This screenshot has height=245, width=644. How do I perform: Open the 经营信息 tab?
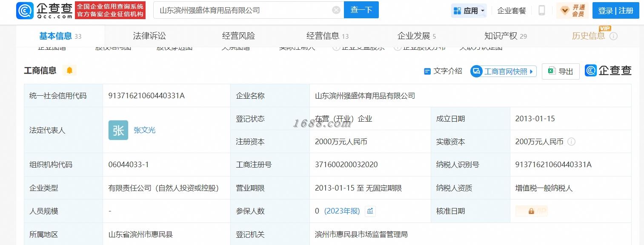pos(327,36)
